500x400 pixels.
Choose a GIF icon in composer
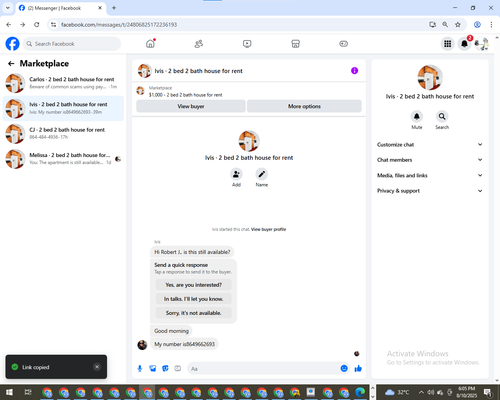tap(178, 368)
